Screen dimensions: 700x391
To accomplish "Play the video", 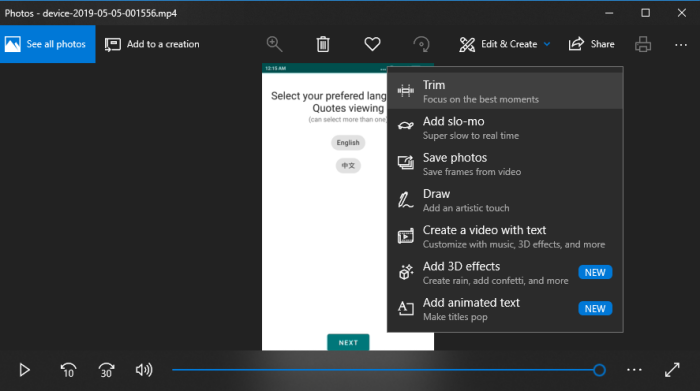I will (25, 370).
